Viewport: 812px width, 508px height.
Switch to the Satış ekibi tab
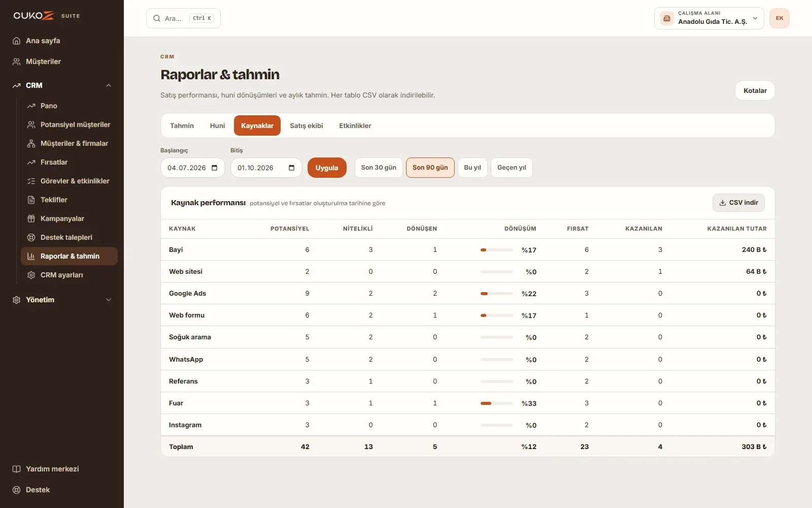point(307,125)
